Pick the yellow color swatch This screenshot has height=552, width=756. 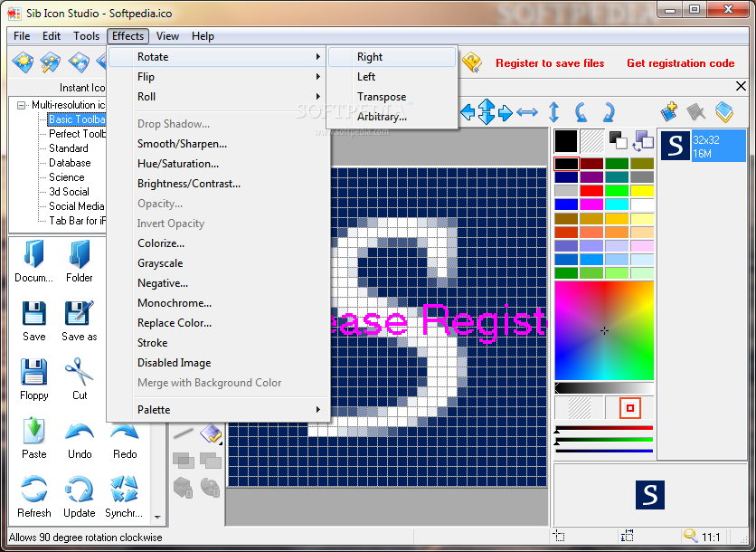(x=642, y=191)
